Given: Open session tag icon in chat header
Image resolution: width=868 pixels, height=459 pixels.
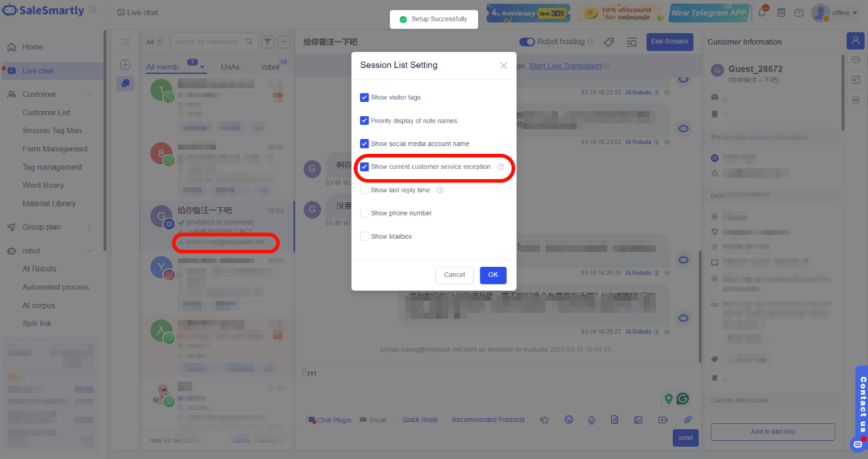Looking at the screenshot, I should tap(609, 42).
